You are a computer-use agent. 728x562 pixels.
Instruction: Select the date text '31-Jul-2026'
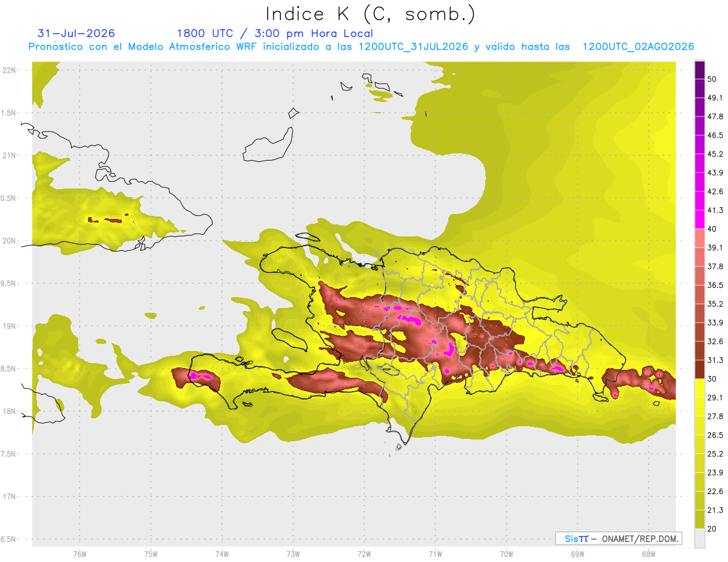click(x=76, y=33)
